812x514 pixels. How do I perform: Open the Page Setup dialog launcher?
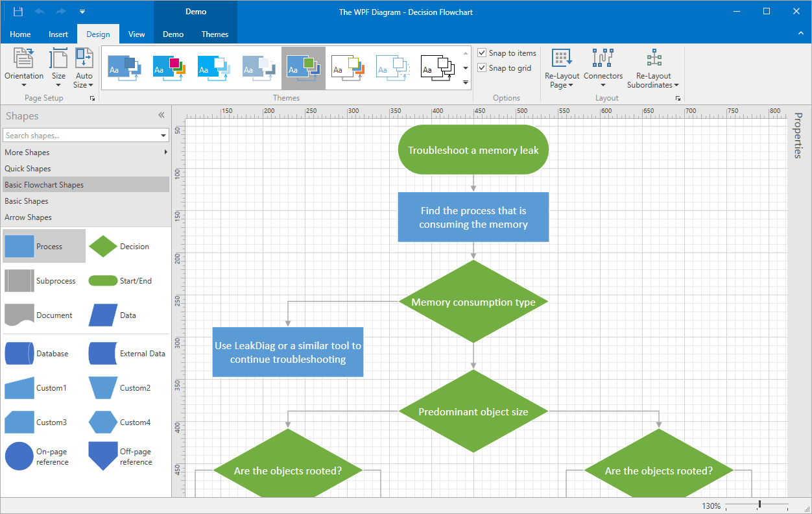click(x=92, y=98)
